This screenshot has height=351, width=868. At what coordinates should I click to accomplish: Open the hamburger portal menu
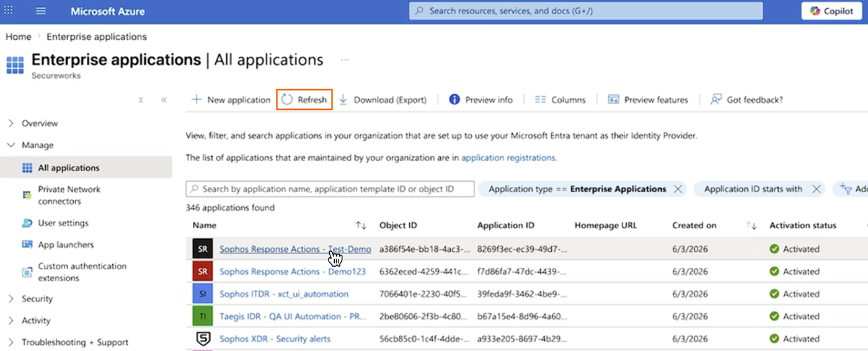coord(41,11)
